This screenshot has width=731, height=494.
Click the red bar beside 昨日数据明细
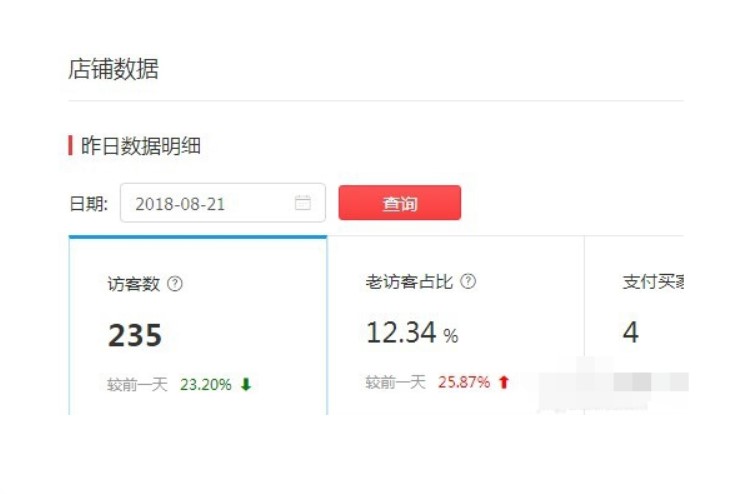click(70, 145)
